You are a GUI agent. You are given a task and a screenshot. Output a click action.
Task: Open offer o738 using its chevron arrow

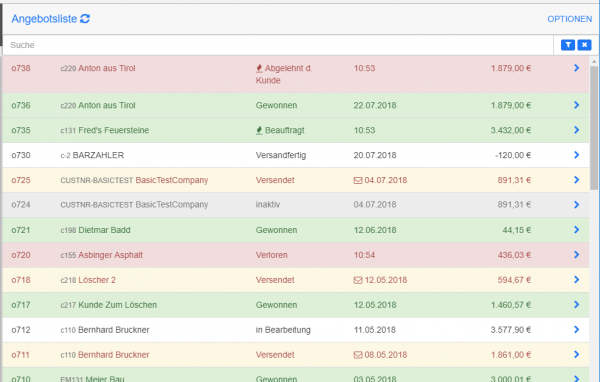[576, 68]
